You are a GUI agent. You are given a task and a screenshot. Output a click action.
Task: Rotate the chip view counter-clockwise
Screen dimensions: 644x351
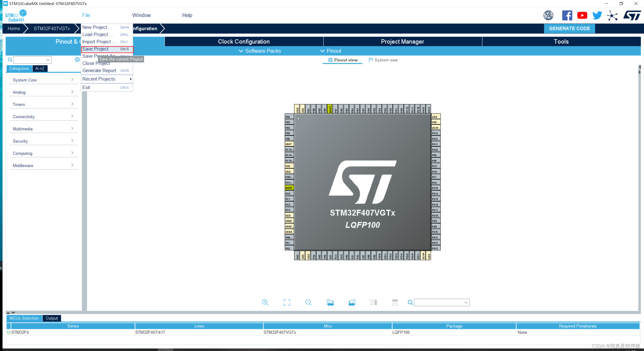352,302
